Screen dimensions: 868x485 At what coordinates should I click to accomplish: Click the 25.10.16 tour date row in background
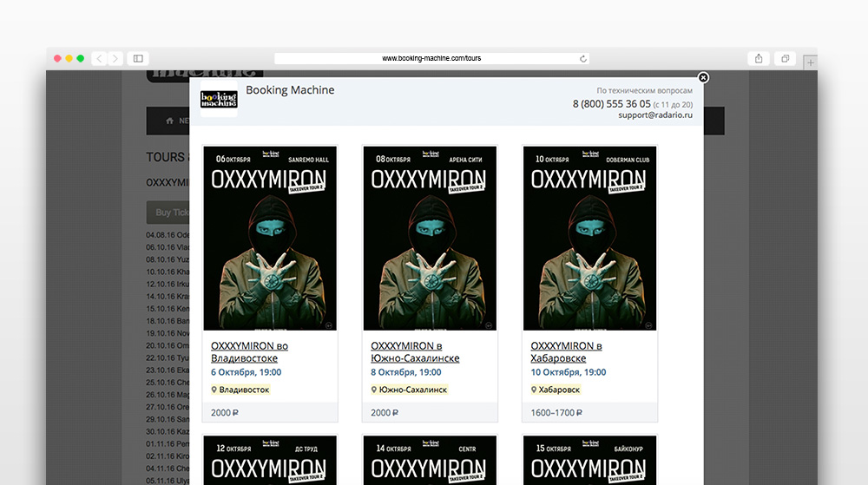pos(168,382)
